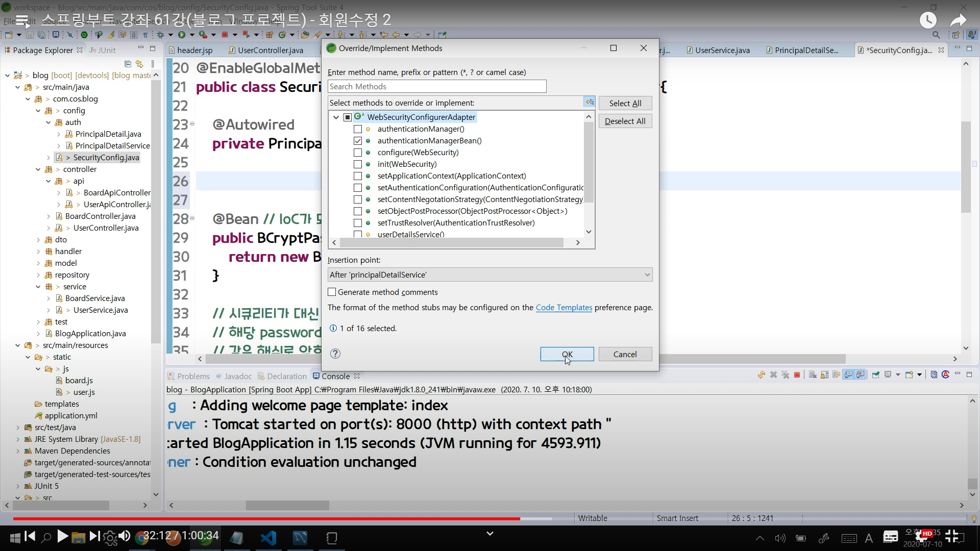This screenshot has width=980, height=551.
Task: Open the Insertion point dropdown
Action: [x=490, y=274]
